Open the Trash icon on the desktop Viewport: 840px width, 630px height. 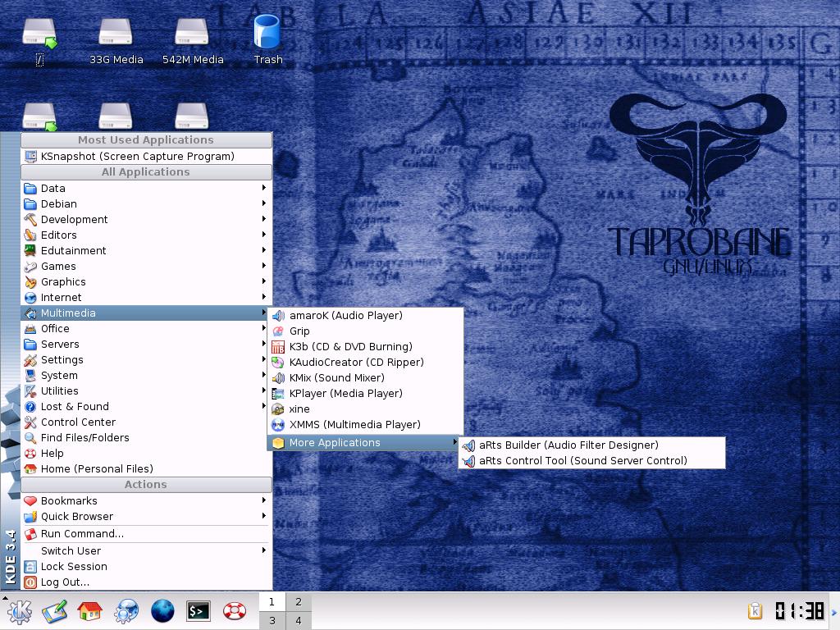click(267, 39)
